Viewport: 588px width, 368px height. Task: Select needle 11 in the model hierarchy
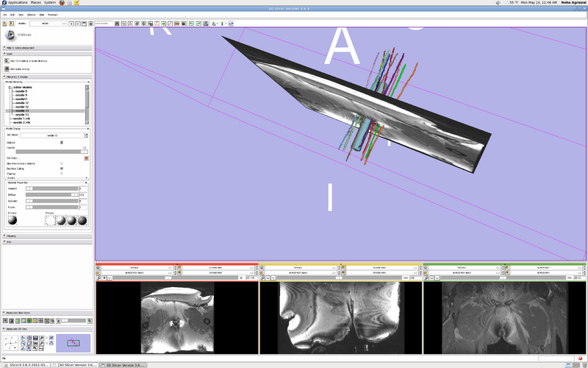click(21, 99)
